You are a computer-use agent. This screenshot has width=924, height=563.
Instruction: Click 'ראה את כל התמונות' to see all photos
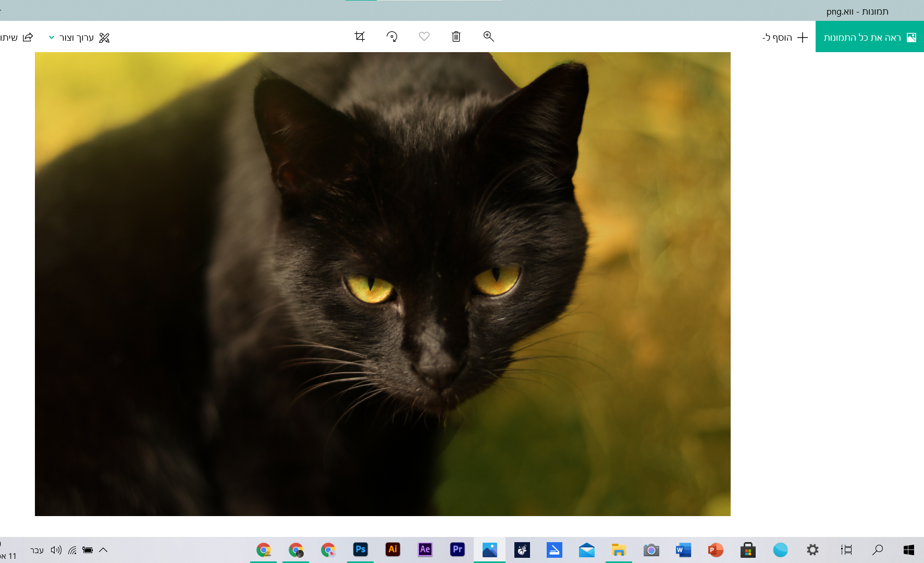pyautogui.click(x=869, y=37)
